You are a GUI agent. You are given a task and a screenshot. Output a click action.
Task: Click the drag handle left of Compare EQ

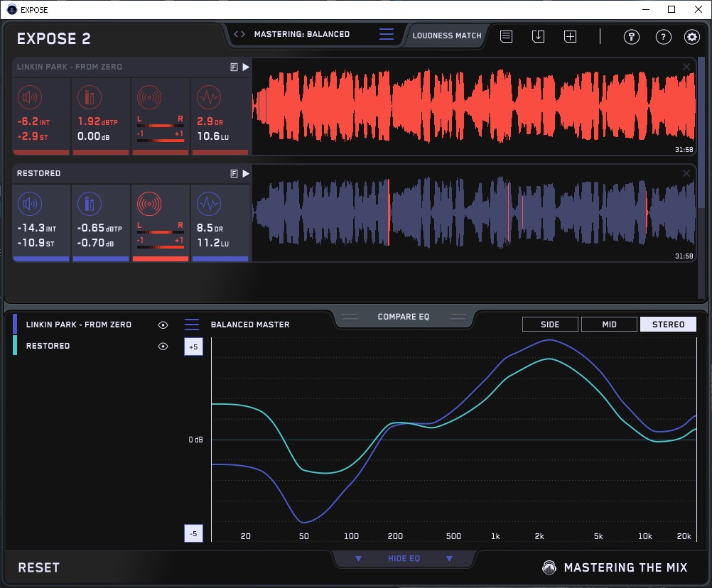350,317
